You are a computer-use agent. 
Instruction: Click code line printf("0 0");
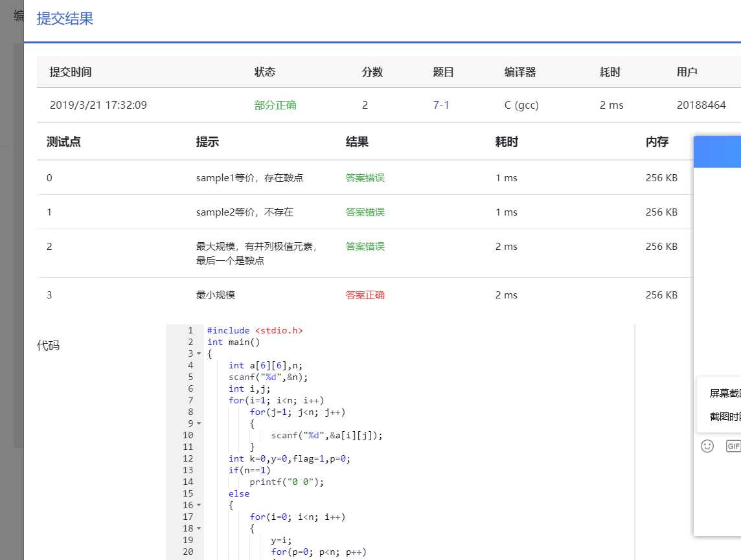286,482
